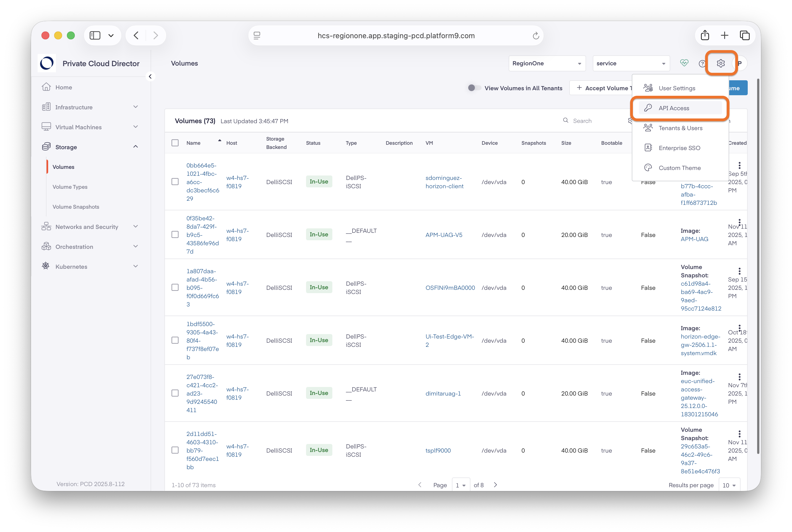Image resolution: width=792 pixels, height=532 pixels.
Task: Open the RegionOne region dropdown
Action: pos(547,63)
